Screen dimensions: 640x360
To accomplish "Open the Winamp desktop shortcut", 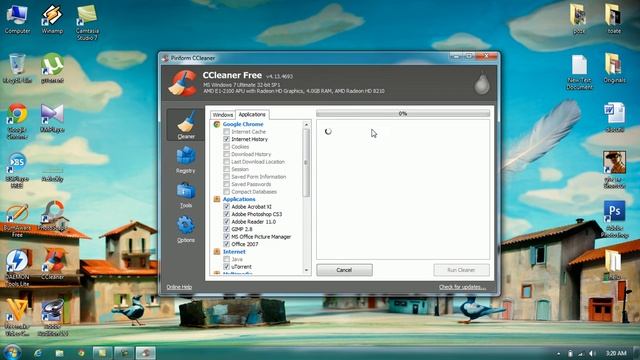I will (52, 20).
